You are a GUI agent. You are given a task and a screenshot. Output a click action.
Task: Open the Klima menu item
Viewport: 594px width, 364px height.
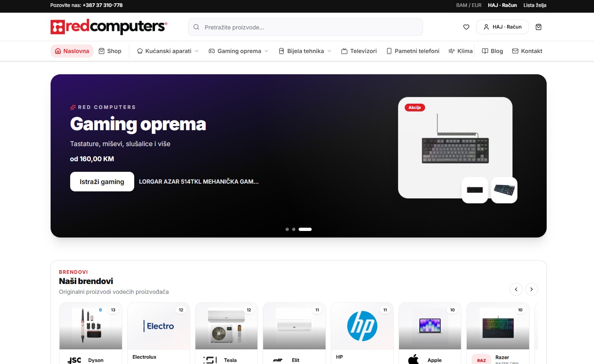click(x=461, y=51)
